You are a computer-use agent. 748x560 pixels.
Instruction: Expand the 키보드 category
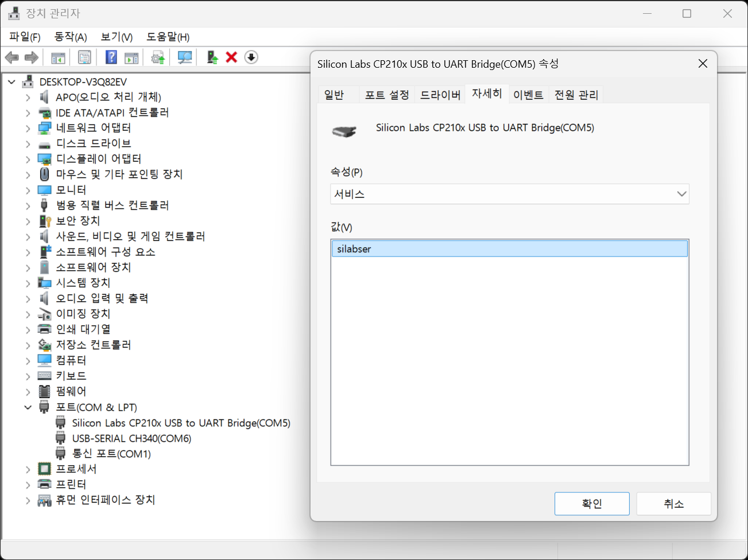28,376
